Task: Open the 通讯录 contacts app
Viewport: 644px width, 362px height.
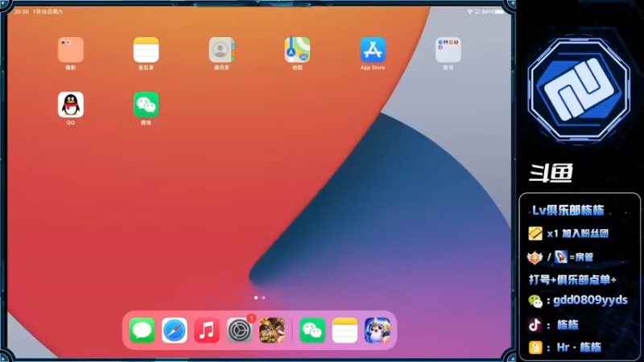Action: [x=222, y=50]
